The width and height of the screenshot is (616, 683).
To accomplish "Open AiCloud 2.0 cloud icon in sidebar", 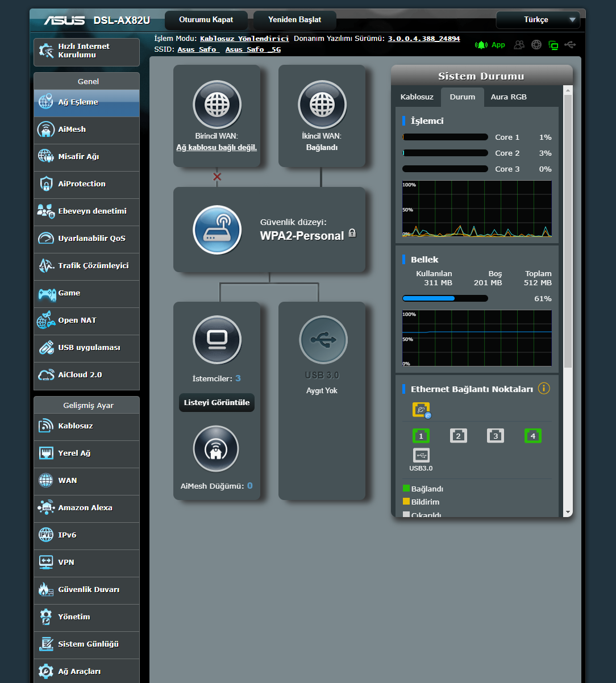I will [46, 375].
